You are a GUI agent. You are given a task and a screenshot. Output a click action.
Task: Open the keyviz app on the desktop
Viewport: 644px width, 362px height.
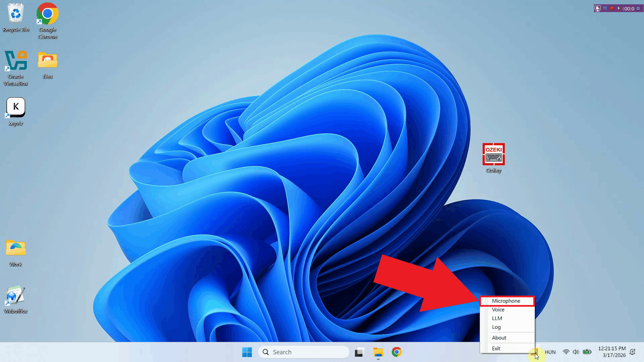[x=15, y=107]
